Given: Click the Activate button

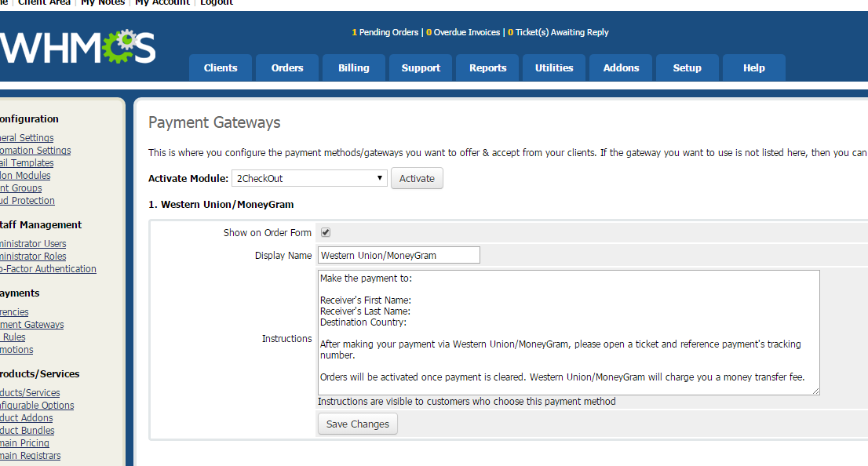Looking at the screenshot, I should point(417,178).
